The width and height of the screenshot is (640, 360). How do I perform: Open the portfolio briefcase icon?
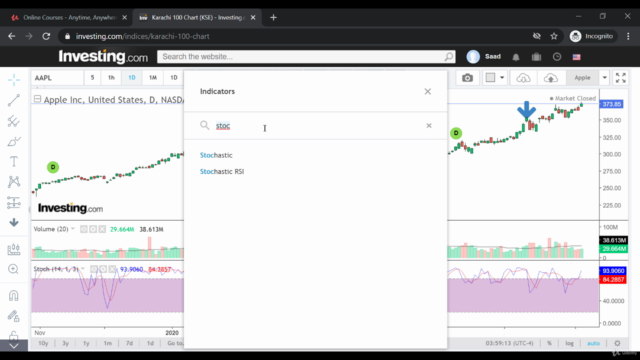[536, 57]
